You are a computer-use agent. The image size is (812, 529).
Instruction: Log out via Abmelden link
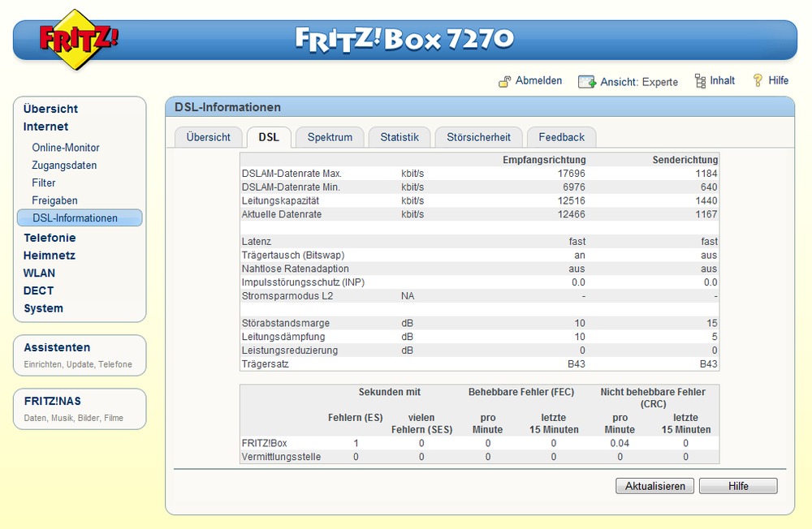click(x=538, y=81)
